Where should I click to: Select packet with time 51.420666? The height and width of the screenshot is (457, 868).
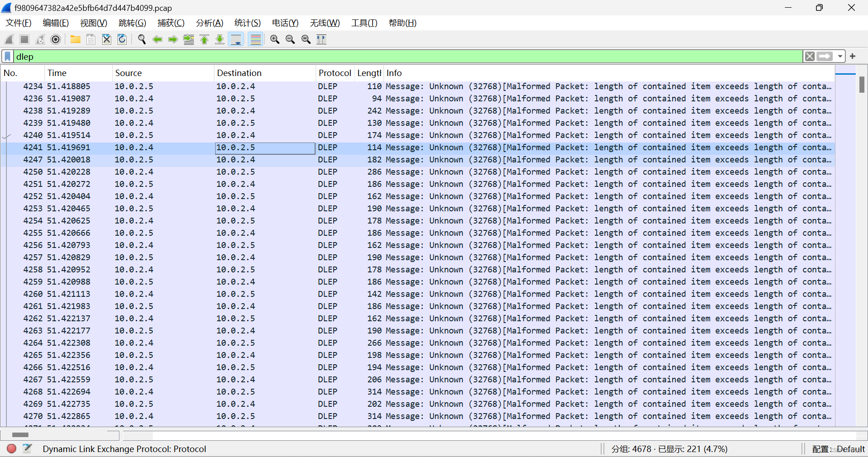[417, 233]
